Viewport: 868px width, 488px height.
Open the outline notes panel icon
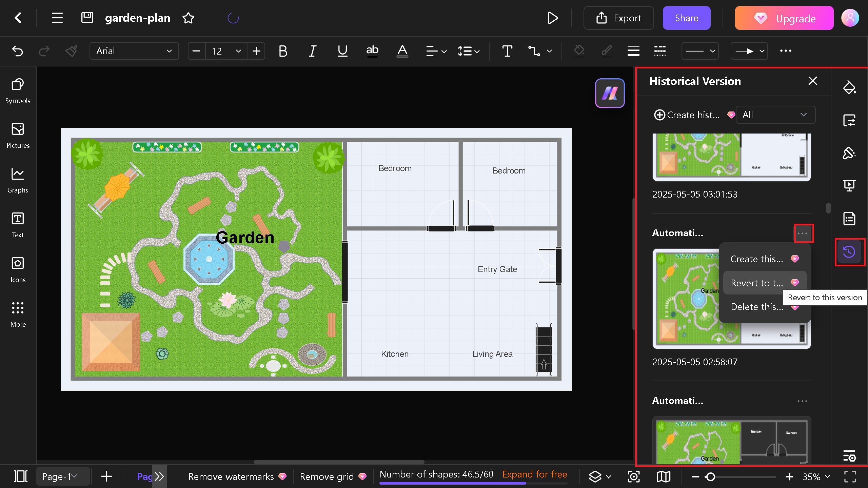click(849, 219)
